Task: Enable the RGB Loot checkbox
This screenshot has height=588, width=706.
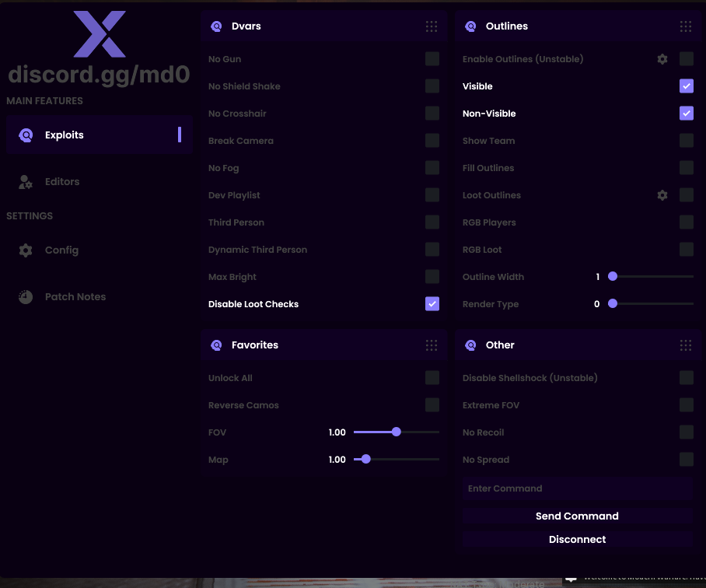Action: pos(687,250)
